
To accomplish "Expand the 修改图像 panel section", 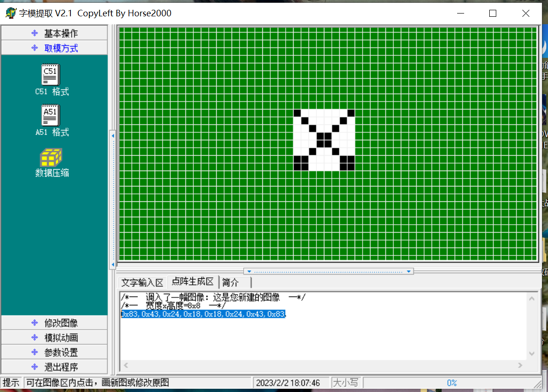I will [55, 323].
